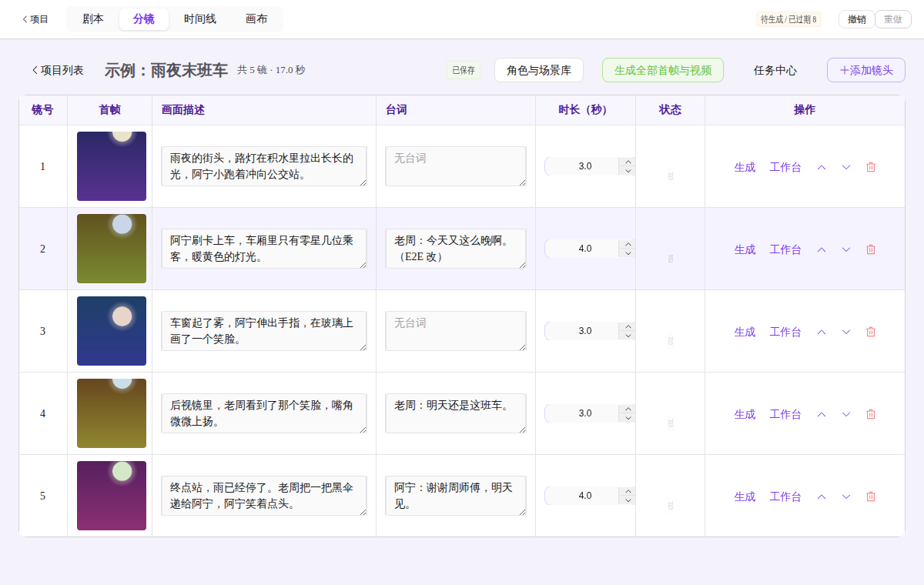Move shot 4 up with the arrow
924x585 pixels.
(822, 414)
